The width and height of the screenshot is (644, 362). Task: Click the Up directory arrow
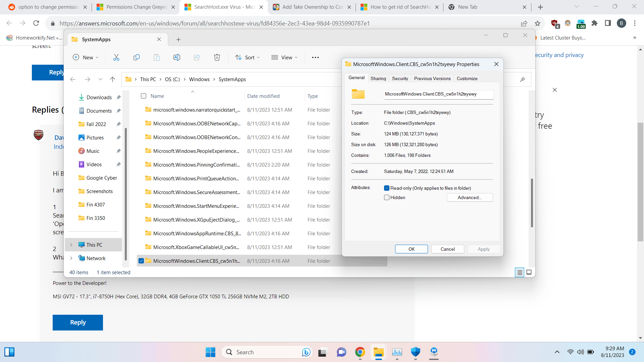pos(112,79)
